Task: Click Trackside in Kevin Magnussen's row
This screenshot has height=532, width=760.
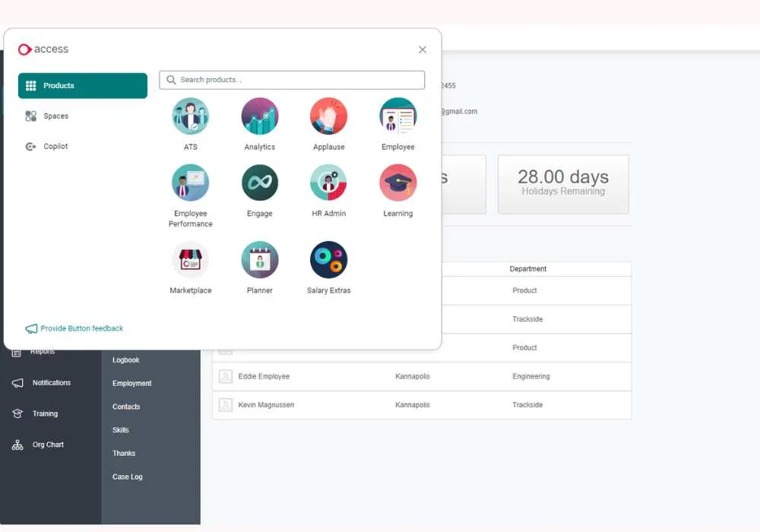Action: coord(527,405)
